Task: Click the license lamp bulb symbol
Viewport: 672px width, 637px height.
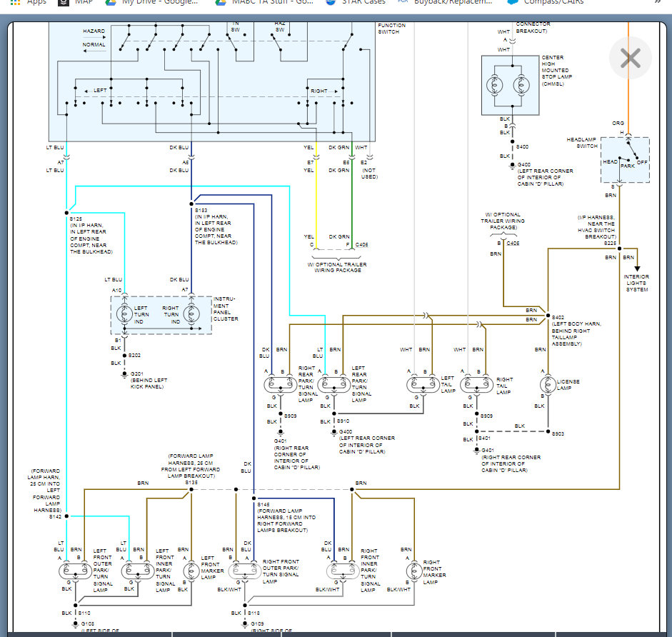Action: (x=548, y=385)
